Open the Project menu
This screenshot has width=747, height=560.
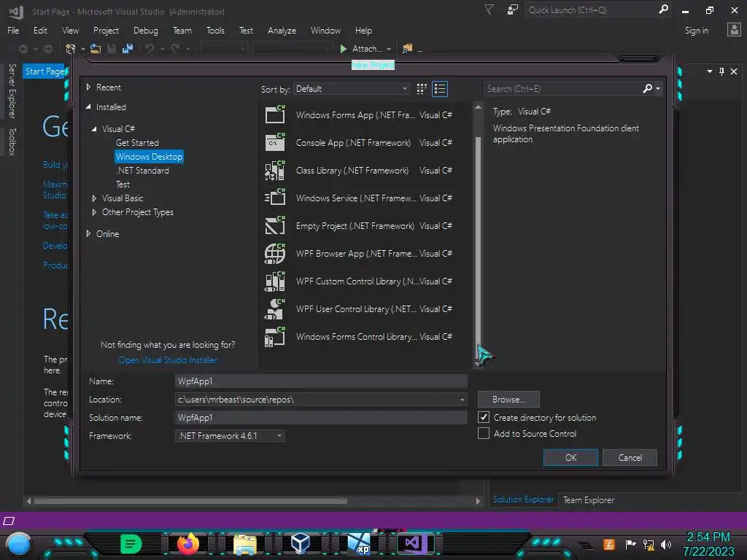pyautogui.click(x=106, y=31)
